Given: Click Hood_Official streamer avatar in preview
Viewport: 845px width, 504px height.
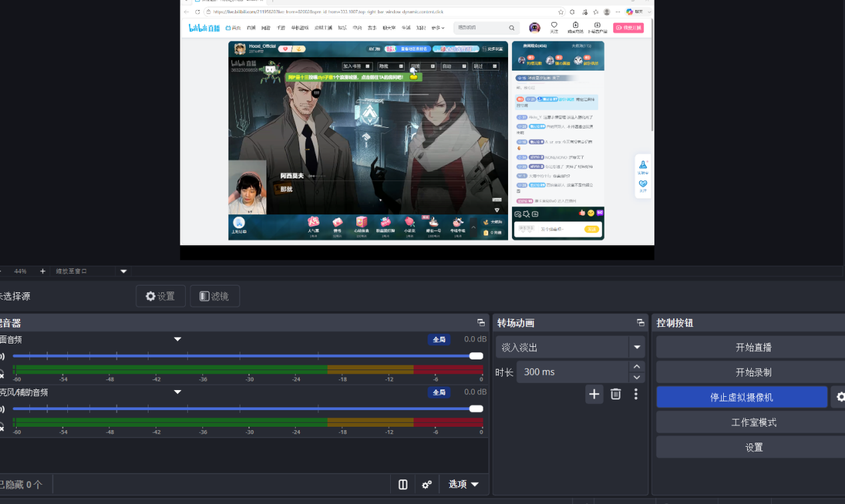Looking at the screenshot, I should (240, 49).
